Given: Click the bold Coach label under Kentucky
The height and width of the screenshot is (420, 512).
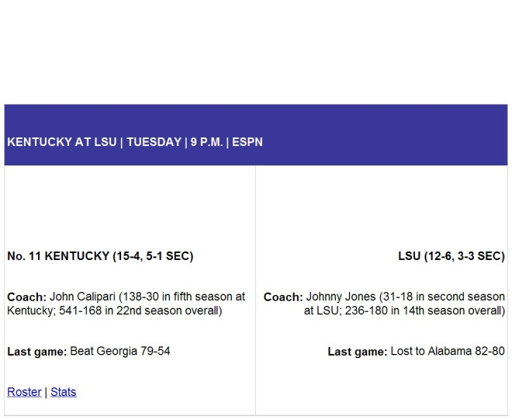Looking at the screenshot, I should click(x=27, y=297).
